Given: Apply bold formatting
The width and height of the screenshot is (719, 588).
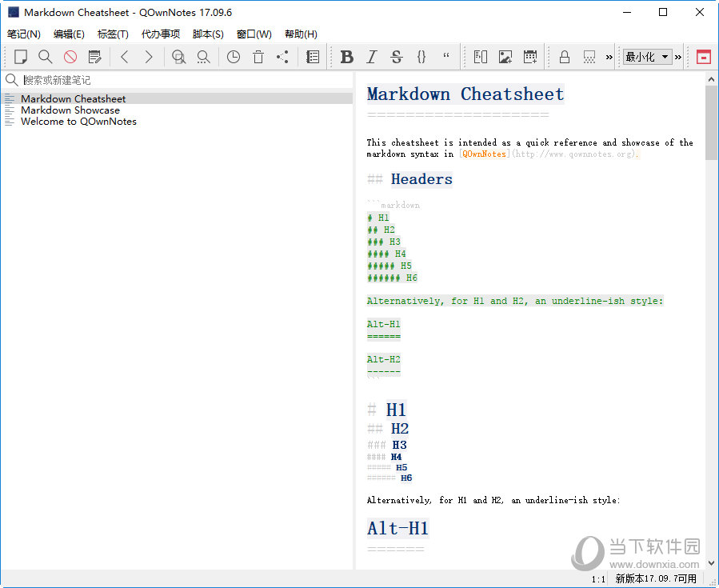Looking at the screenshot, I should coord(346,57).
